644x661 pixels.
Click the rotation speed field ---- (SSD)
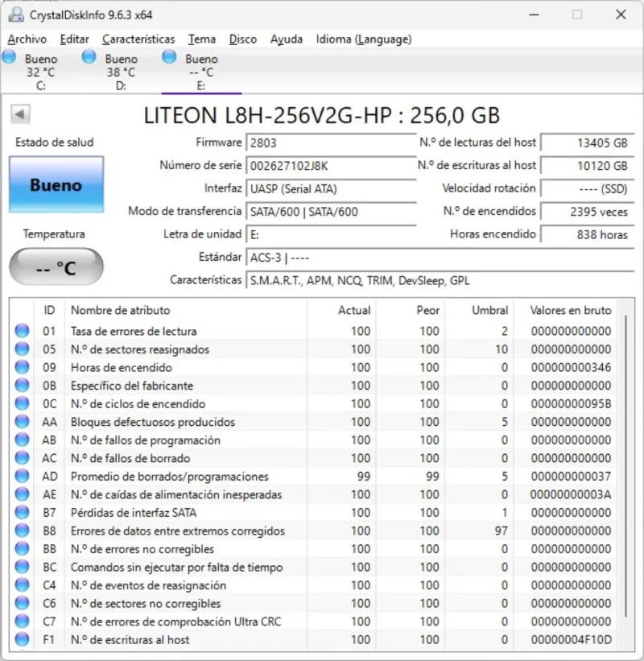tap(588, 188)
